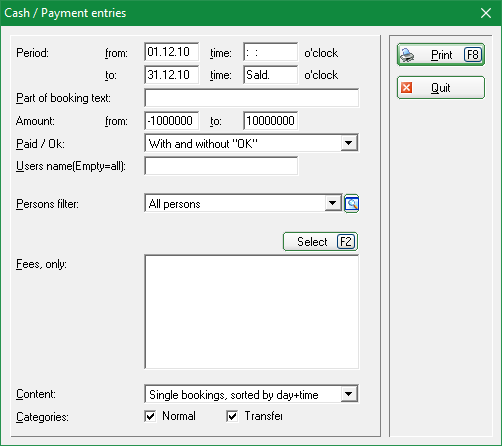Click the from time field
This screenshot has width=502, height=446.
click(270, 52)
